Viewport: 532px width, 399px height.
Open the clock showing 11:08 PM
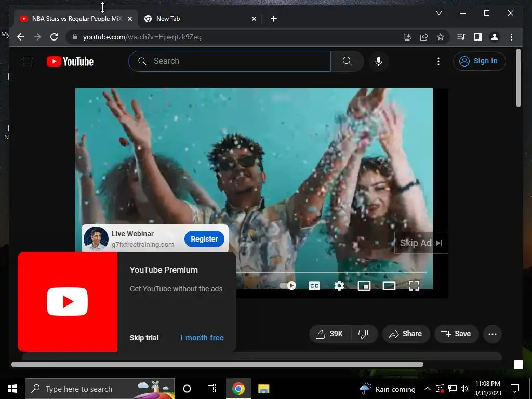pyautogui.click(x=487, y=389)
